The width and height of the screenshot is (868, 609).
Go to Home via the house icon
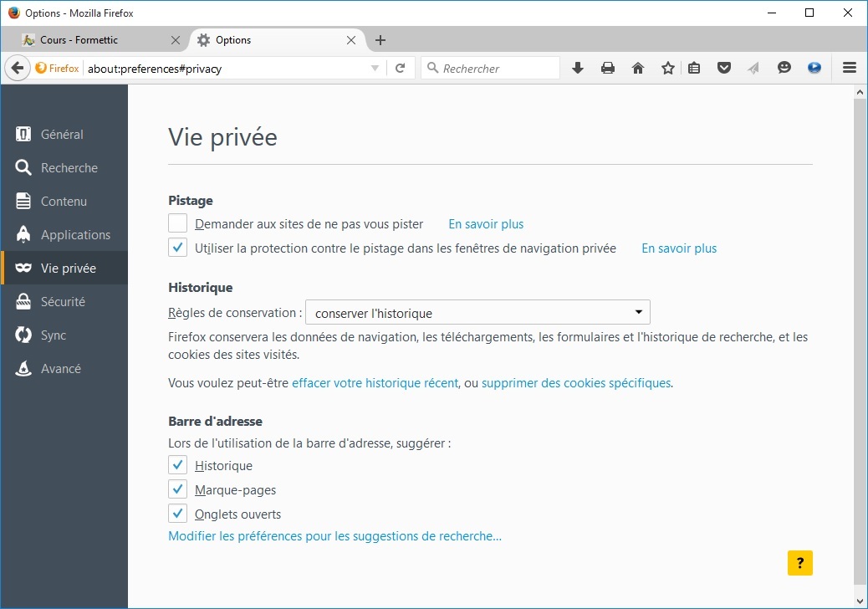click(x=638, y=68)
